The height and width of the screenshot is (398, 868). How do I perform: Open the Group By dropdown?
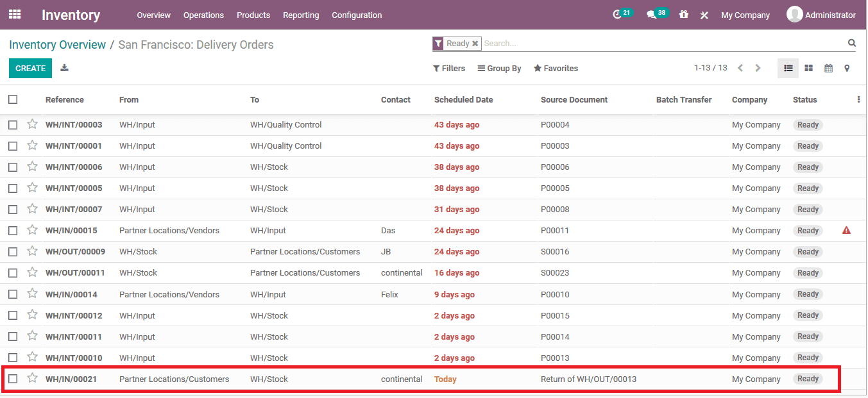point(499,68)
